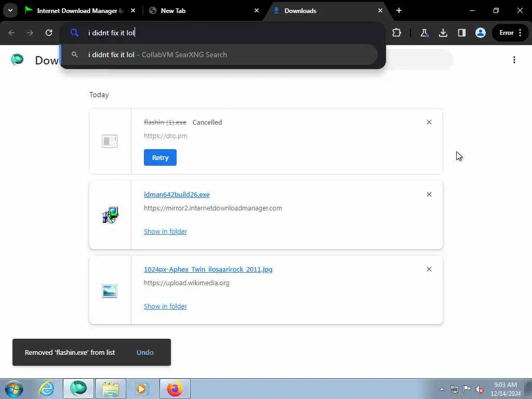
Task: Open the profile avatar icon
Action: pos(481,33)
